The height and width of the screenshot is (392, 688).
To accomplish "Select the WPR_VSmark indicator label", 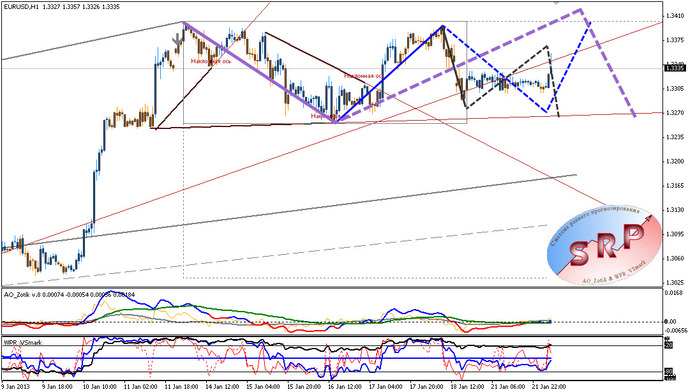I will click(x=22, y=342).
